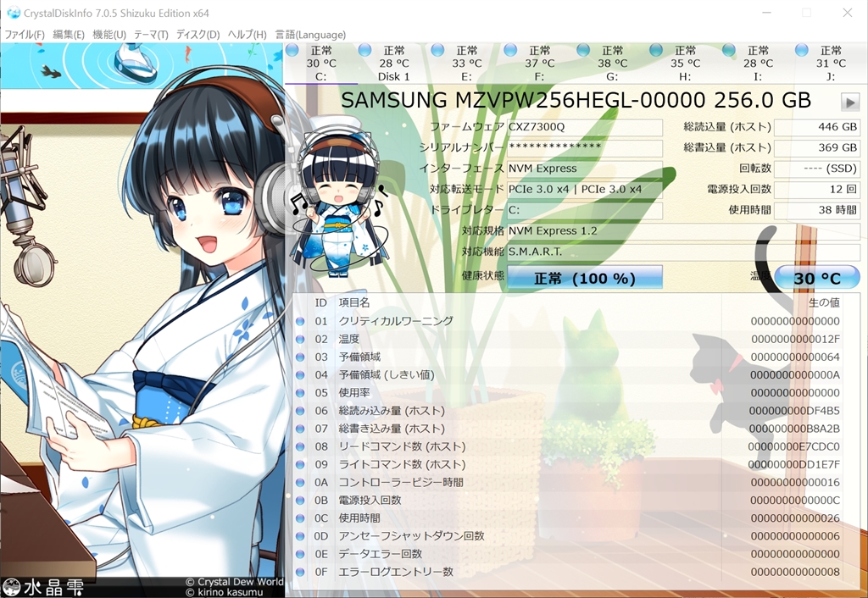Select the H: drive tab
Image resolution: width=868 pixels, height=598 pixels.
(x=685, y=64)
